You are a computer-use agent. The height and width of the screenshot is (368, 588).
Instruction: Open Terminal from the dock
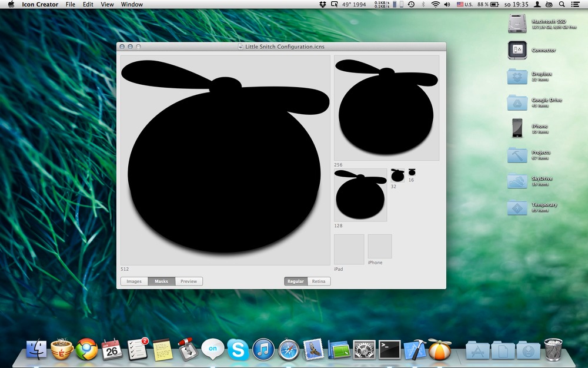coord(390,349)
